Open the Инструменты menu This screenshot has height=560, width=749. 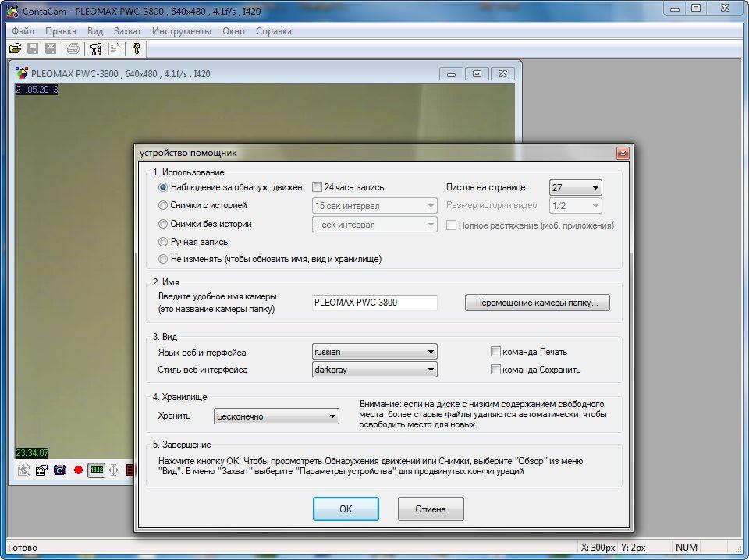point(181,31)
